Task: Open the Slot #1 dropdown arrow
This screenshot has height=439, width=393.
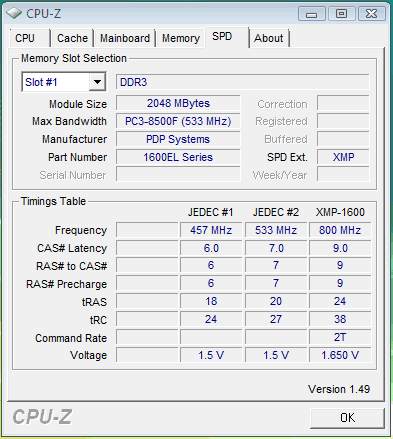Action: (97, 82)
